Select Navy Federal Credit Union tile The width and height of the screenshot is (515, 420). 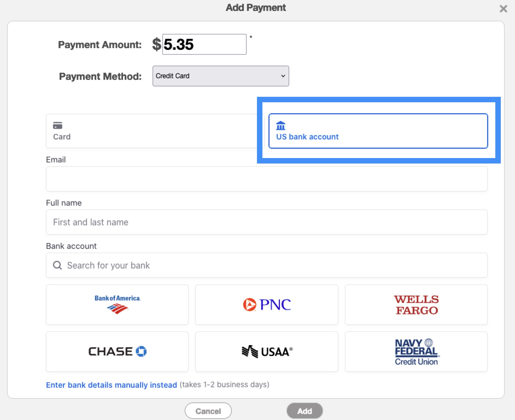tap(416, 351)
